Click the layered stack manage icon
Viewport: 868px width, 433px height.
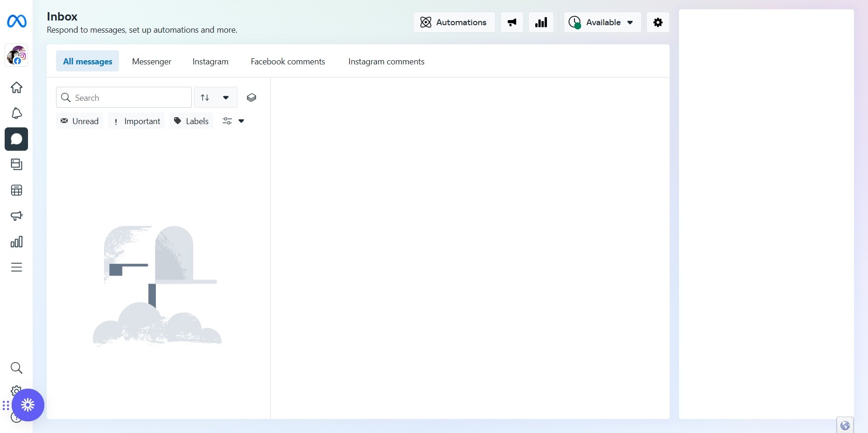(x=252, y=98)
